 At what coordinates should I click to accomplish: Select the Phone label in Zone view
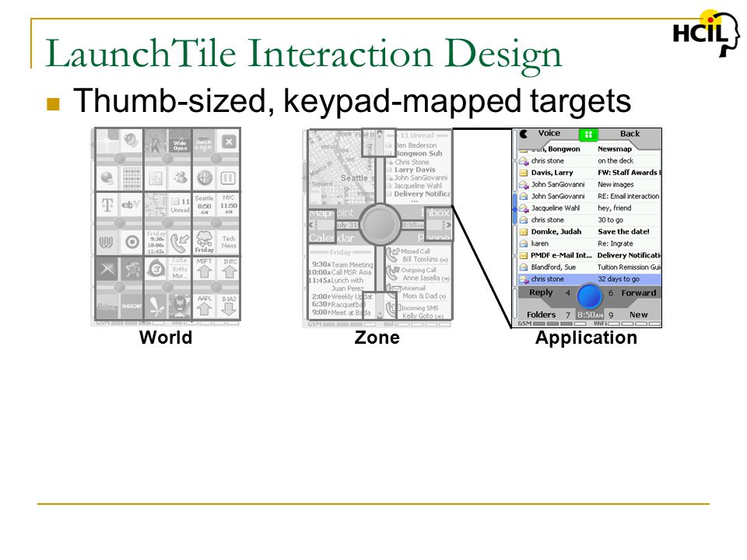tap(434, 238)
